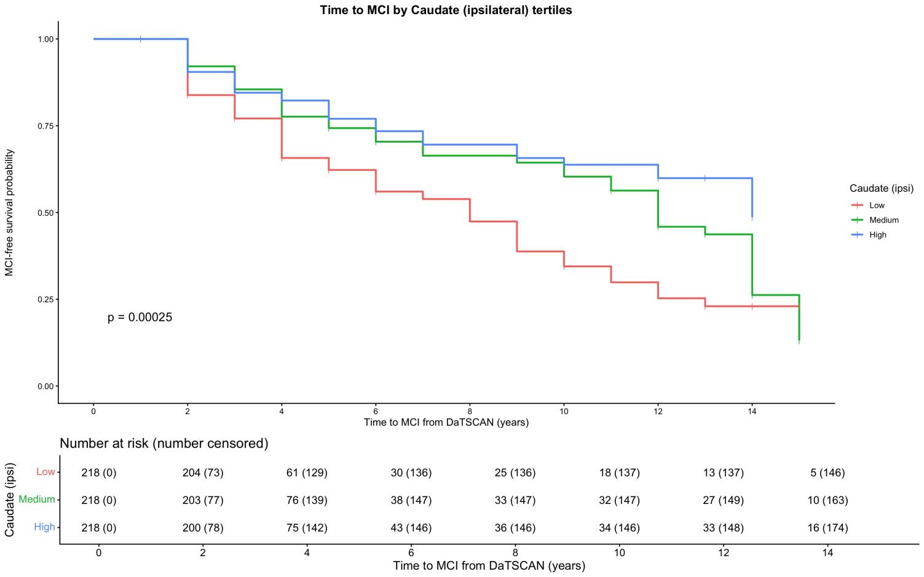Select the Caudate (ipsi) legend title
Image resolution: width=924 pixels, height=577 pixels.
tap(881, 188)
